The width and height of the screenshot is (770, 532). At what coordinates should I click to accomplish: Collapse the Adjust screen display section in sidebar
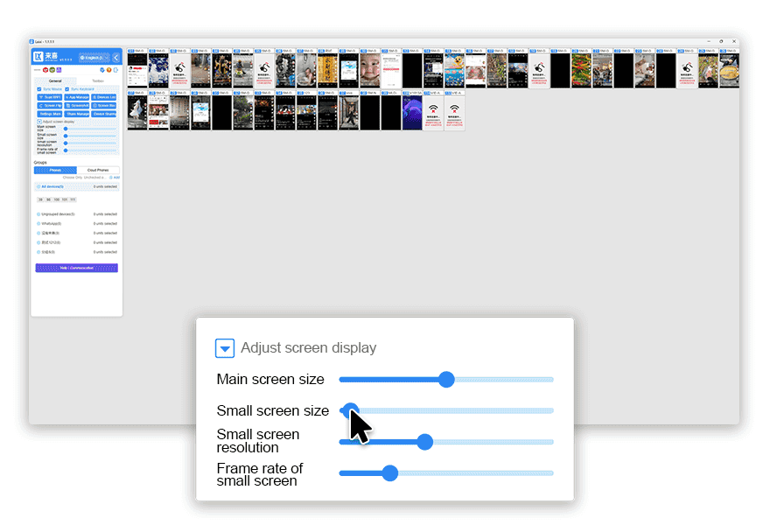(39, 122)
